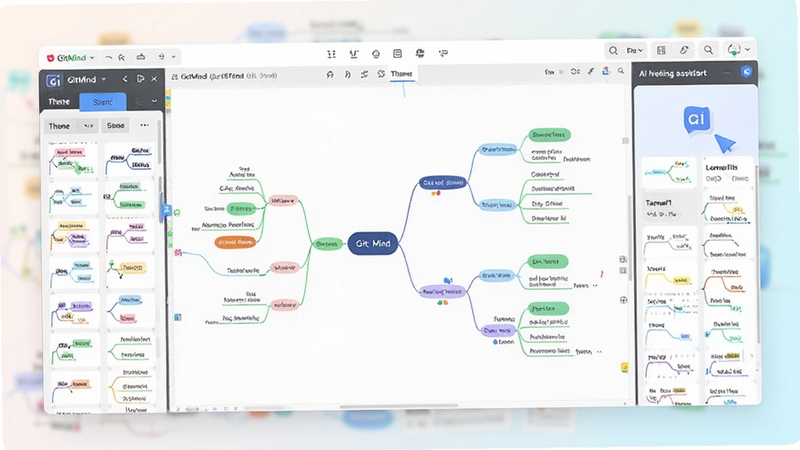Click the red GitMind logo in top bar

coord(51,58)
